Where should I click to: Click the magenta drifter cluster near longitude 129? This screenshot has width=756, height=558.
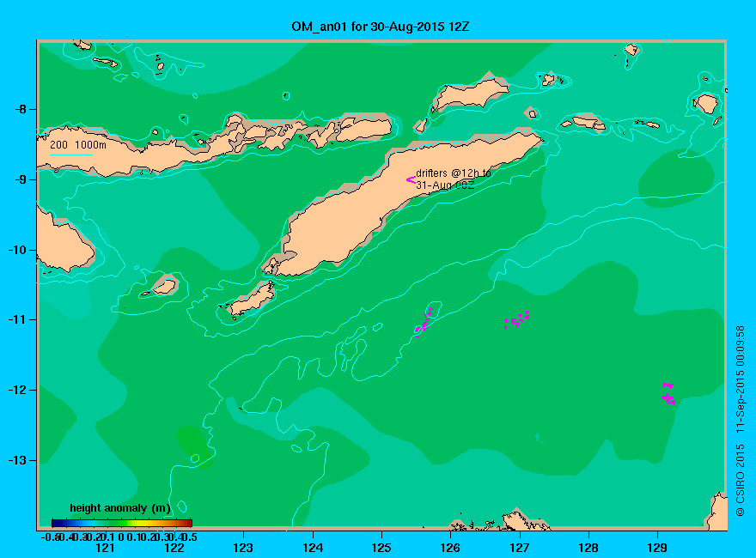coord(668,393)
